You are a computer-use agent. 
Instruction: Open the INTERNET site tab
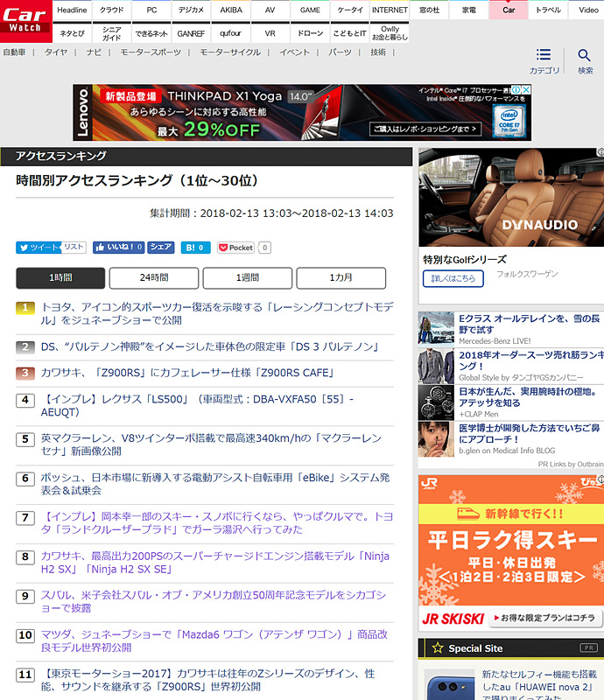coord(390,10)
